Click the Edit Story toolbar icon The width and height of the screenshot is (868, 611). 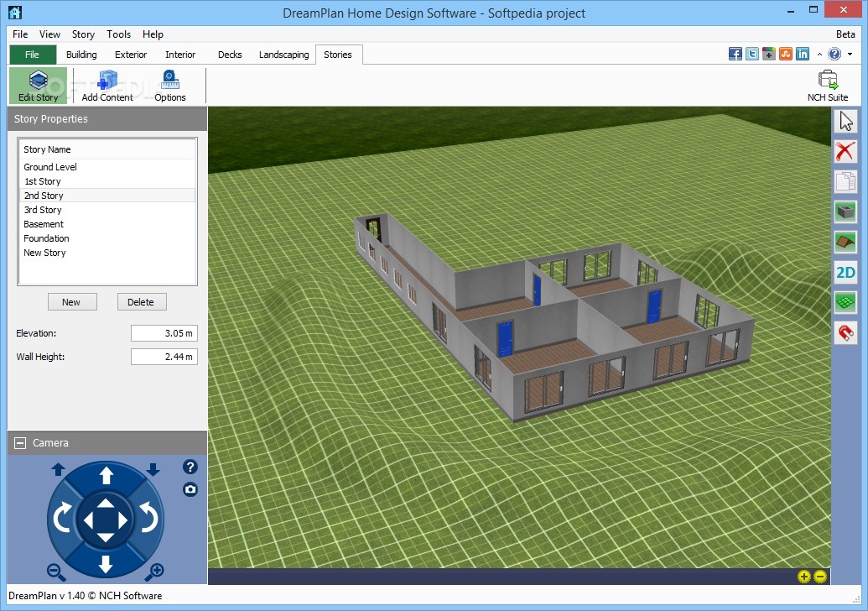(38, 86)
